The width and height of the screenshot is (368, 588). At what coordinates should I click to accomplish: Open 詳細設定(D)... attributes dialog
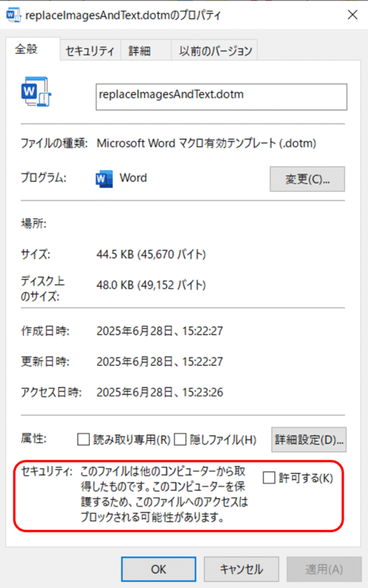pos(308,439)
